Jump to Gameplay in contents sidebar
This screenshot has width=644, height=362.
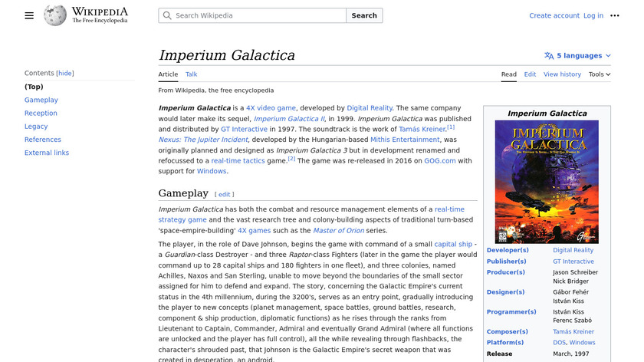[x=41, y=100]
